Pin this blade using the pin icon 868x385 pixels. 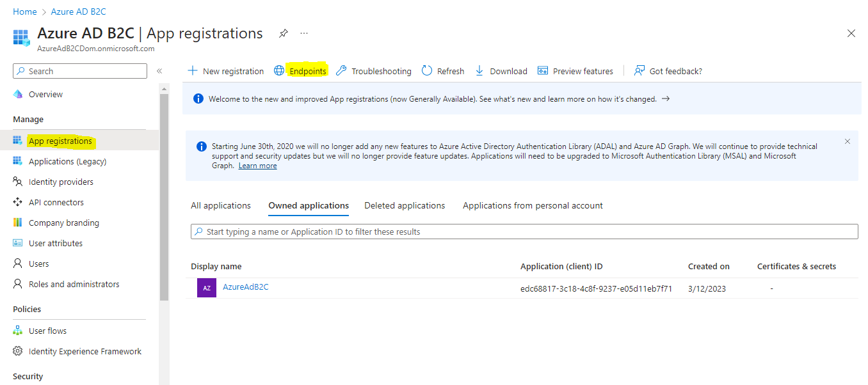point(283,33)
